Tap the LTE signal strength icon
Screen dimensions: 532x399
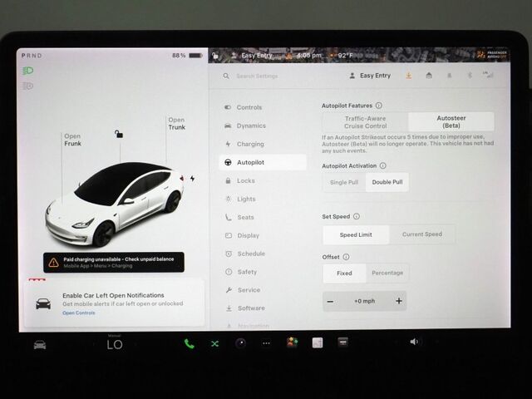[x=488, y=75]
